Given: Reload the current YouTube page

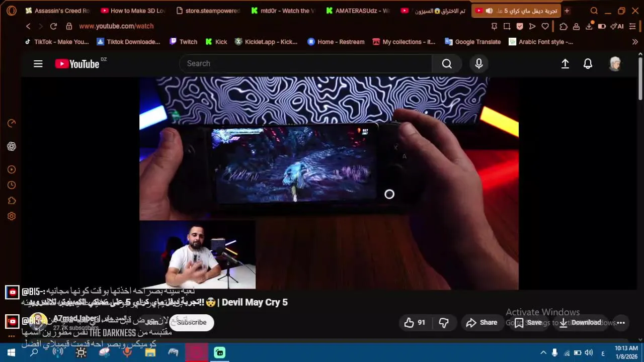Looking at the screenshot, I should click(53, 26).
